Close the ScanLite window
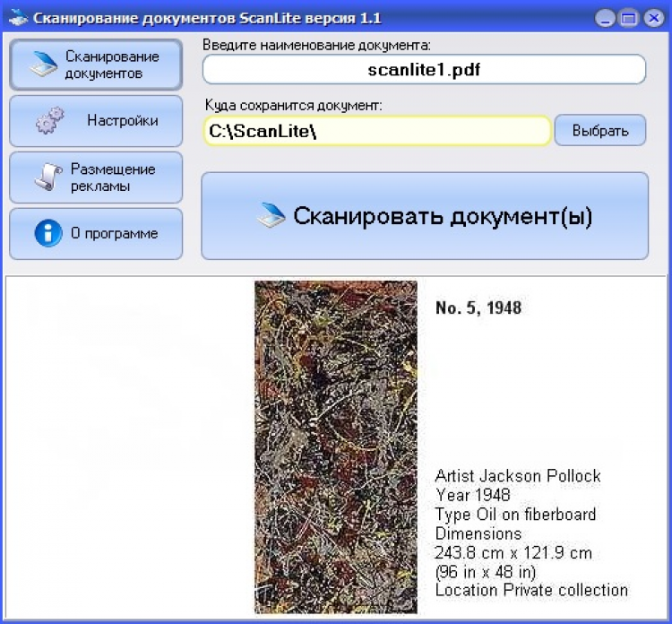The image size is (672, 624). 651,18
